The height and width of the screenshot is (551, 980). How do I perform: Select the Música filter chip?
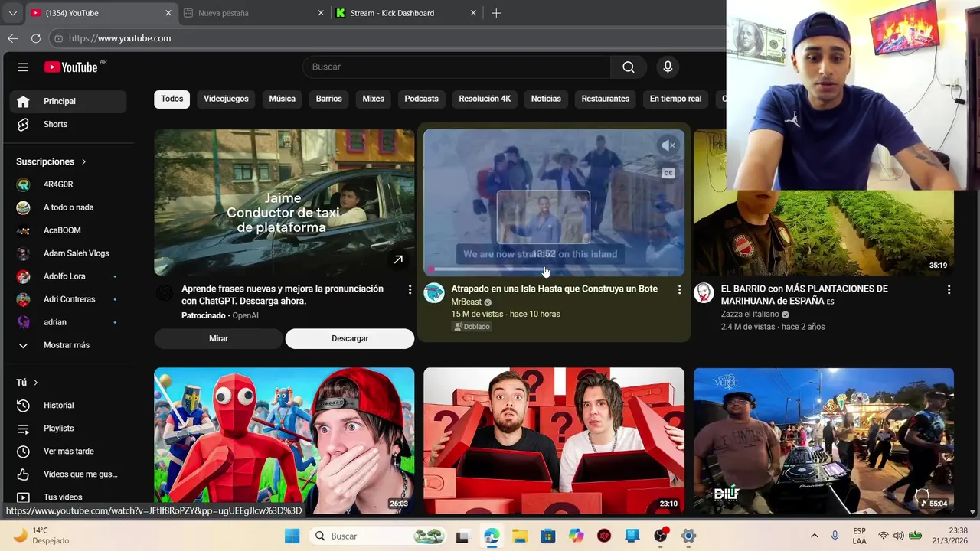click(x=282, y=99)
